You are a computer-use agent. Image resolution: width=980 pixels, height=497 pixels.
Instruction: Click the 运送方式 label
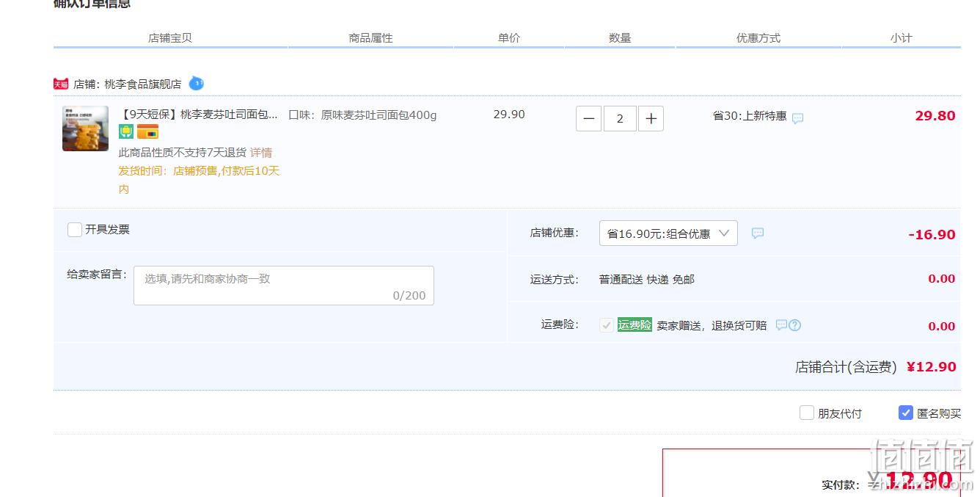pos(554,280)
